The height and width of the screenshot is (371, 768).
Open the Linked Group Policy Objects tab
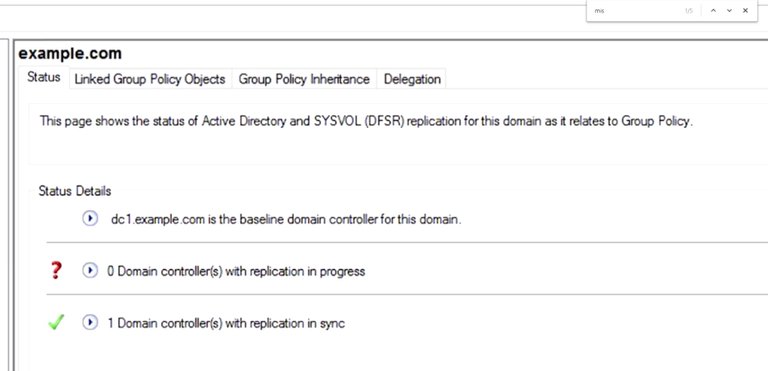tap(150, 79)
